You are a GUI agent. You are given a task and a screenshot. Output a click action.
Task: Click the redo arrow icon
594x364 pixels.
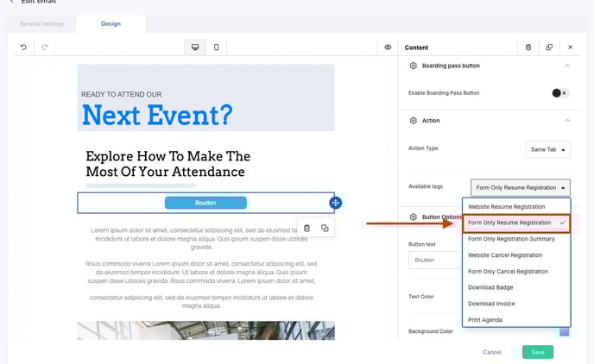tap(44, 47)
